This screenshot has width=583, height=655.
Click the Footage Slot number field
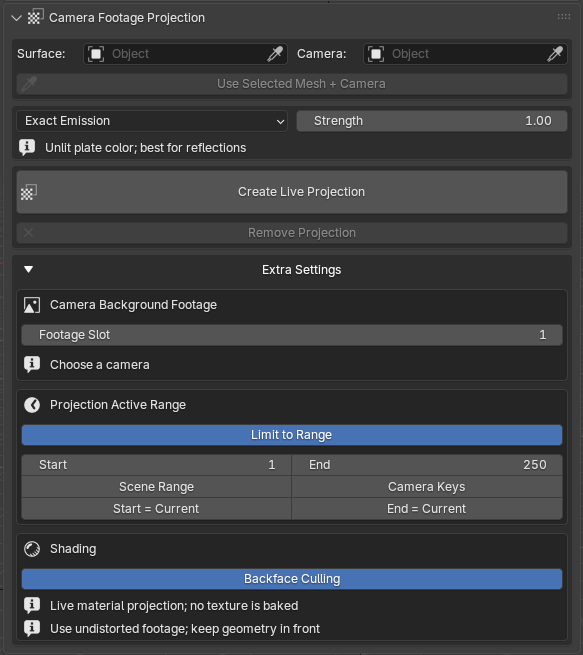[292, 335]
